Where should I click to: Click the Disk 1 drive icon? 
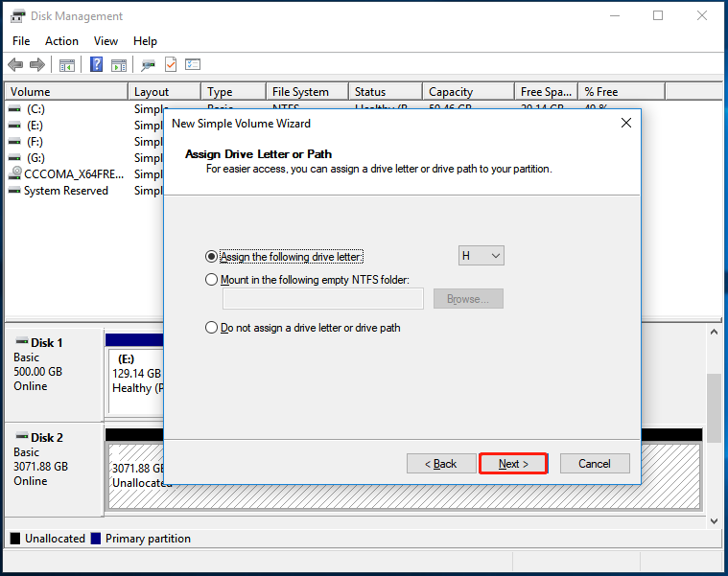tap(22, 341)
